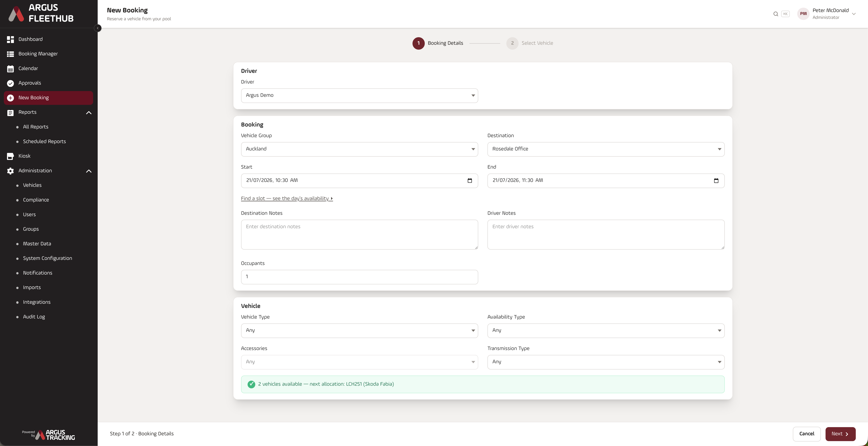868x446 pixels.
Task: Collapse the Reports menu section
Action: [89, 113]
